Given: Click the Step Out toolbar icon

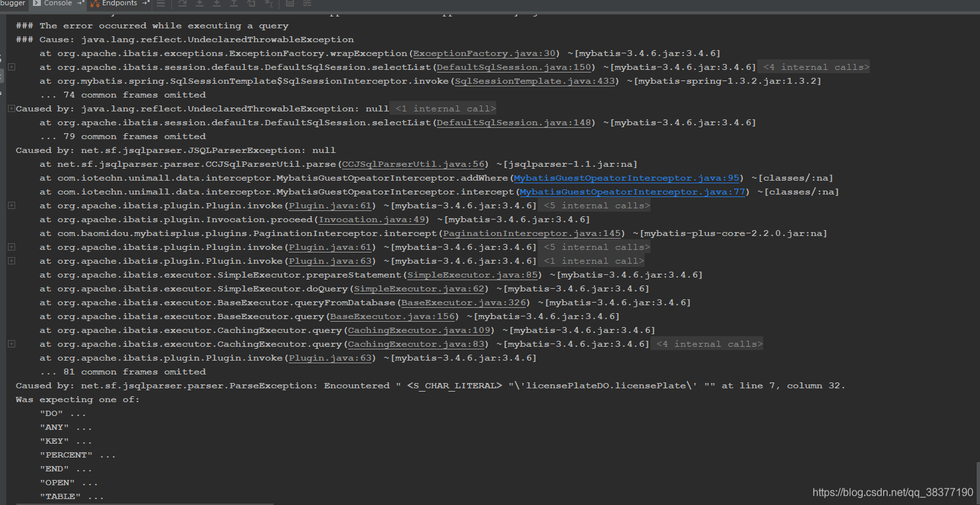Looking at the screenshot, I should pyautogui.click(x=234, y=3).
